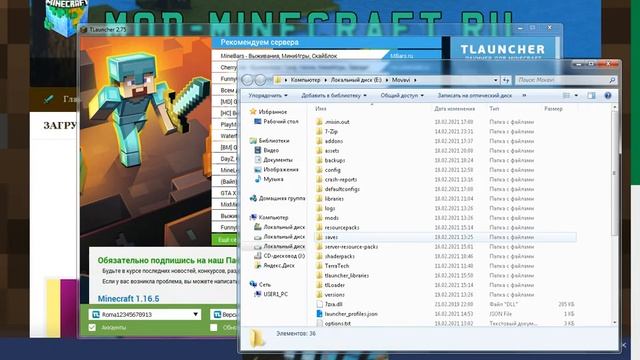Select the tlauncher_libraries folder
The image size is (640, 360).
pyautogui.click(x=347, y=276)
